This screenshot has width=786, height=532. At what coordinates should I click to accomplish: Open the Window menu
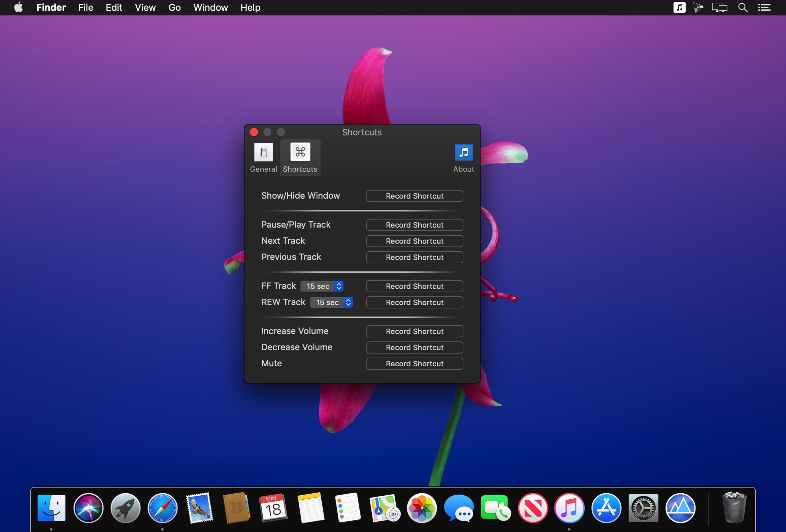(x=210, y=7)
